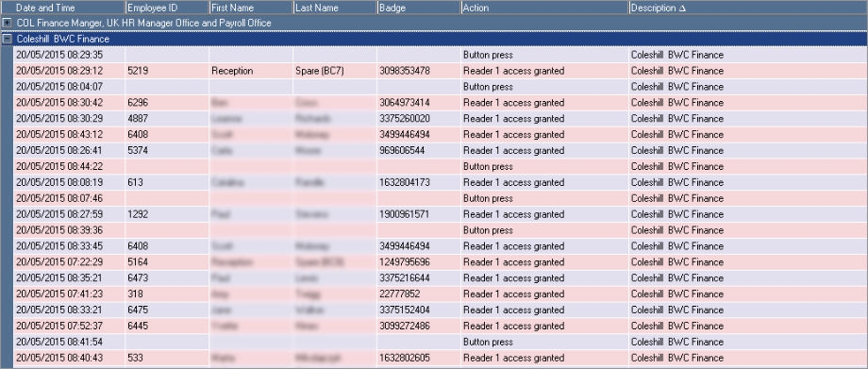Select the Reception Spare (BC7) row

[x=441, y=71]
